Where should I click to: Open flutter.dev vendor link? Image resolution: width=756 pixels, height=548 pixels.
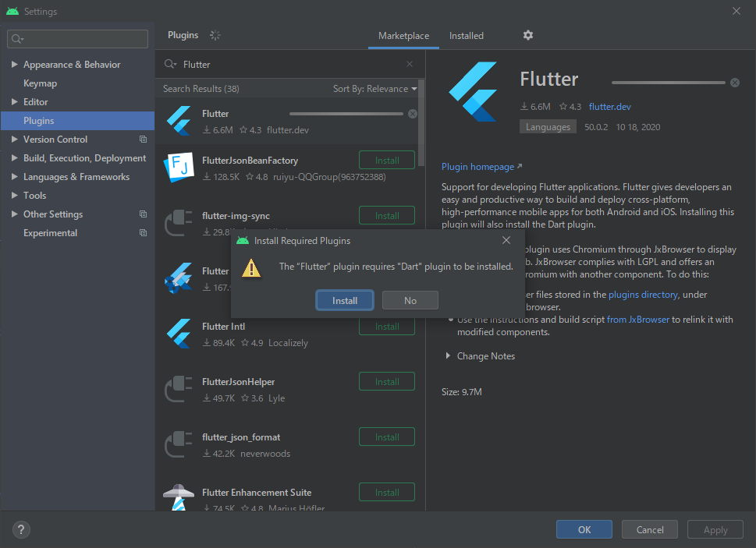(609, 107)
